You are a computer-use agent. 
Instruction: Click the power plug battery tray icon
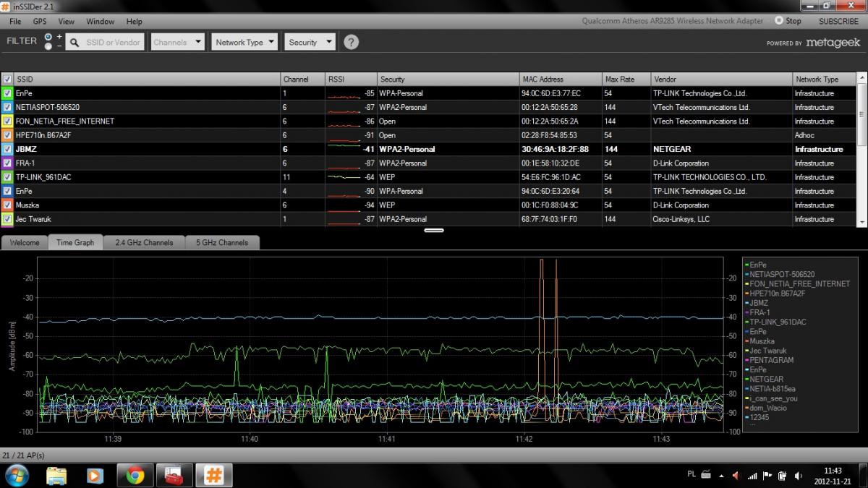[783, 475]
